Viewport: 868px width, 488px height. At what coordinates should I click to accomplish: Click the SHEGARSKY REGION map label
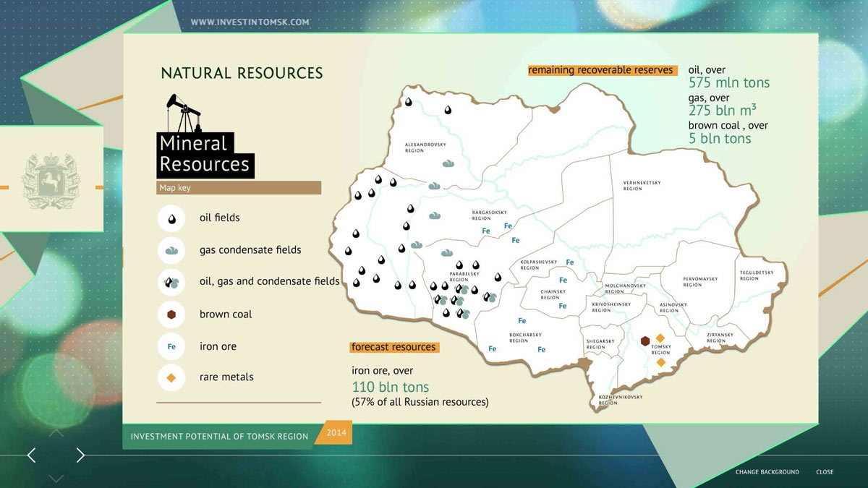coord(600,343)
